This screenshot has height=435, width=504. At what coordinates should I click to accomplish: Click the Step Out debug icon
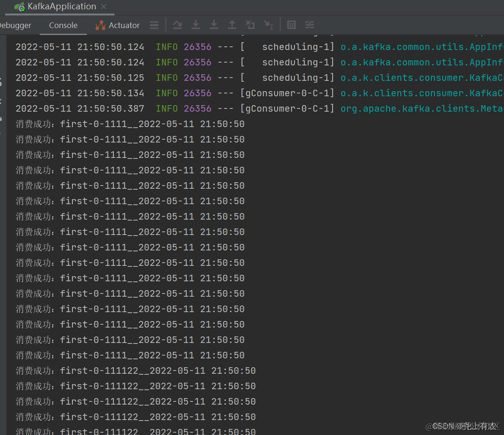(x=232, y=25)
